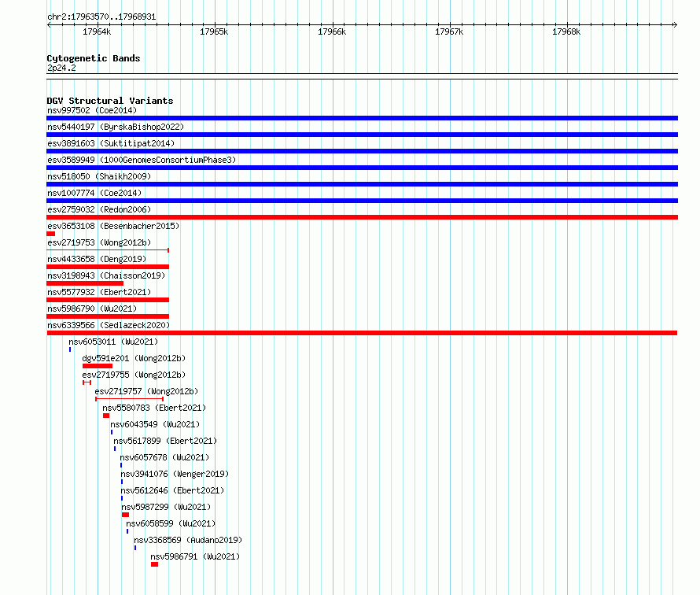Open nsv5986791 (Wu2021) label
The height and width of the screenshot is (595, 700).
(x=195, y=556)
